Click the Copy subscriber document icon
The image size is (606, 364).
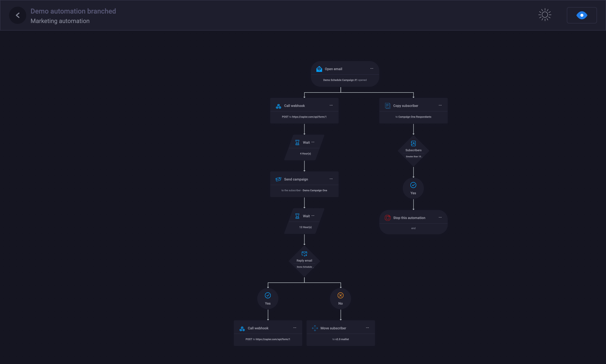(387, 106)
